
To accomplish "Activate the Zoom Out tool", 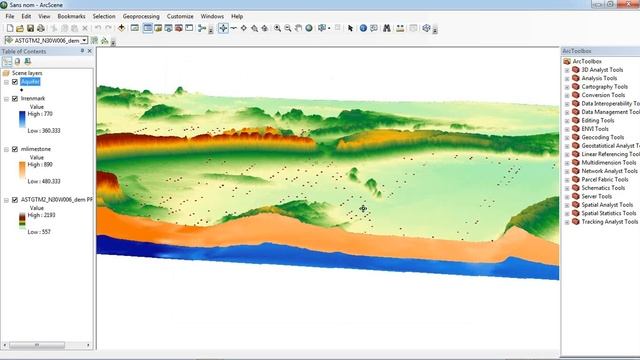I will pos(288,28).
